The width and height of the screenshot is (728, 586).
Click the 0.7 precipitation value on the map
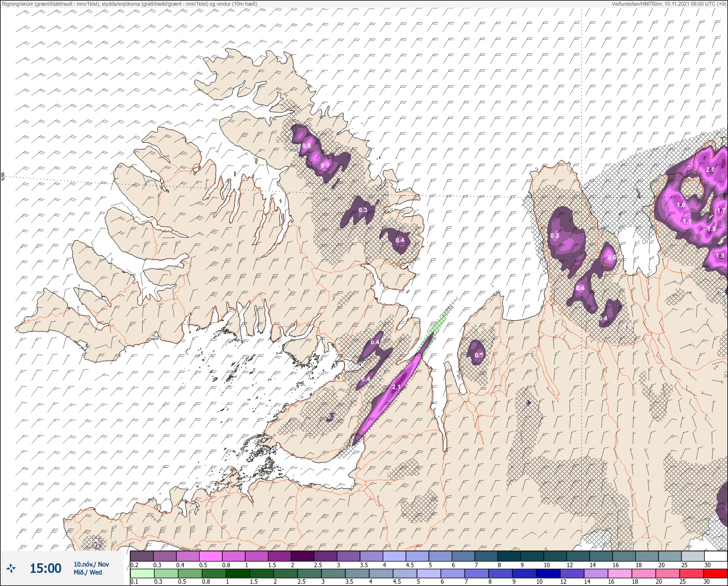(326, 166)
